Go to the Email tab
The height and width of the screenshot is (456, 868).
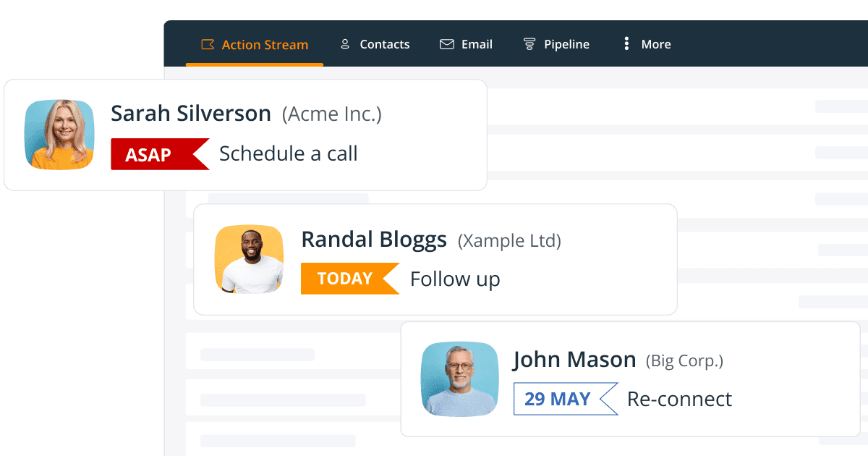point(477,45)
